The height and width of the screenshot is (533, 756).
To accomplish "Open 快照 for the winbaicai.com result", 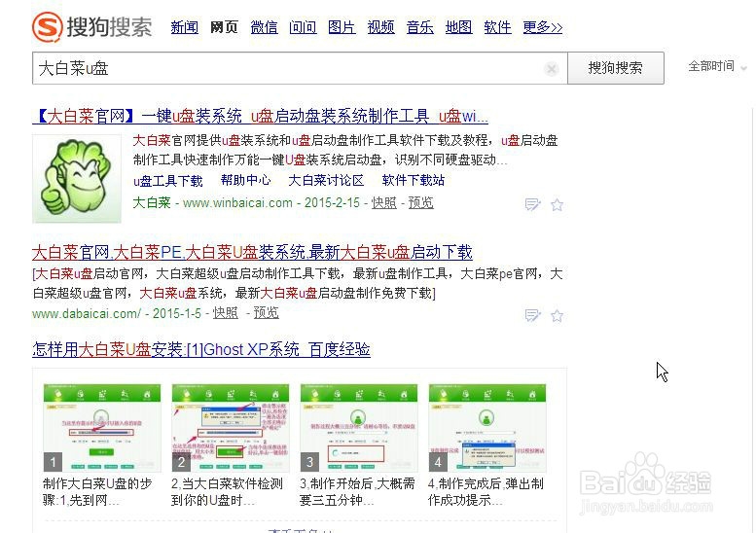I will [x=383, y=203].
